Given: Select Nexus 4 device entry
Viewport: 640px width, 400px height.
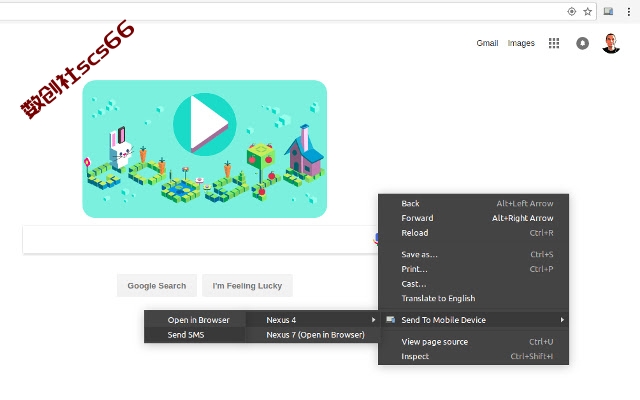Looking at the screenshot, I should (312, 320).
